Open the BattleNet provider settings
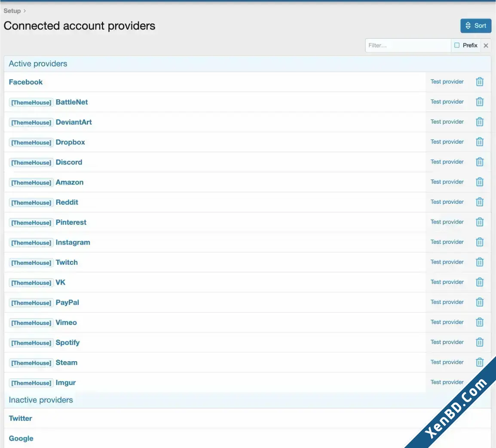The height and width of the screenshot is (448, 496). point(72,102)
